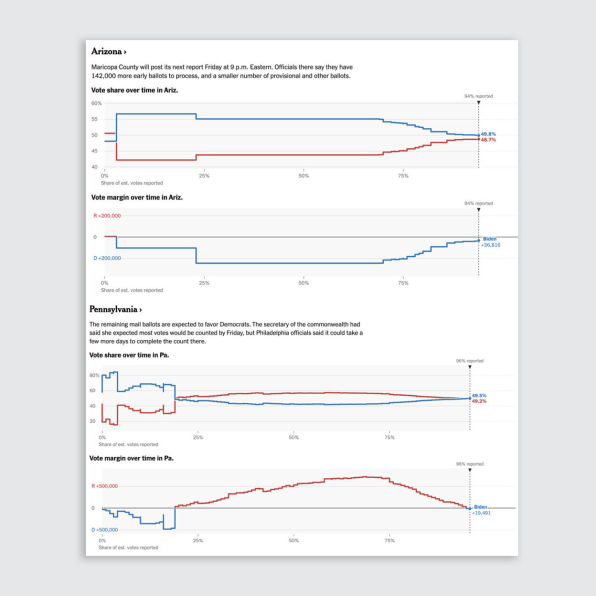This screenshot has width=596, height=596.
Task: Open the Arizona state heading link
Action: pos(109,51)
